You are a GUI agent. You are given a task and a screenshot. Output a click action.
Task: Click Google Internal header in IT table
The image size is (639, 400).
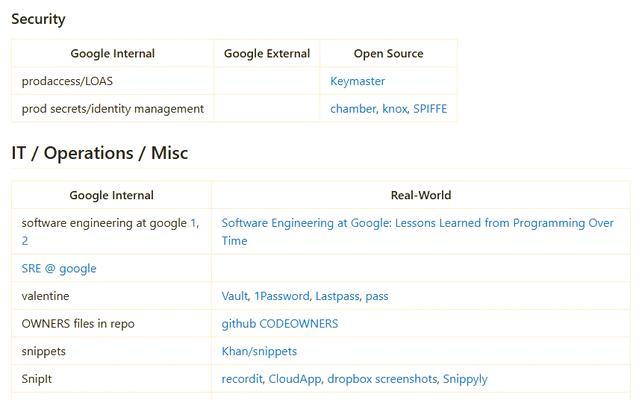tap(111, 195)
